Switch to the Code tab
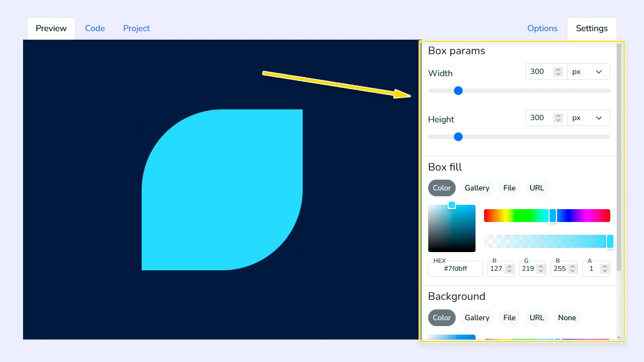Screen dimensions: 644x362 pos(95,28)
